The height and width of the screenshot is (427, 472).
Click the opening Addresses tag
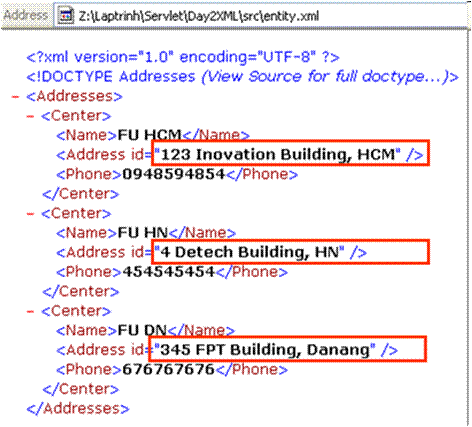[x=74, y=96]
